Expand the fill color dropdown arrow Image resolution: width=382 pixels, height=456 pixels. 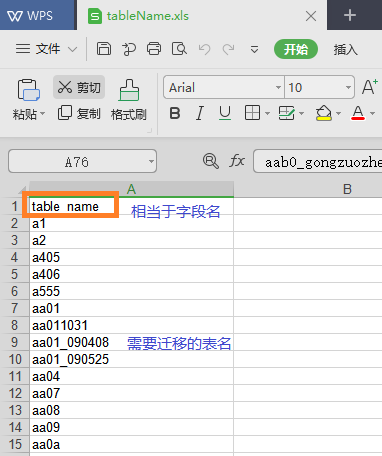point(338,114)
